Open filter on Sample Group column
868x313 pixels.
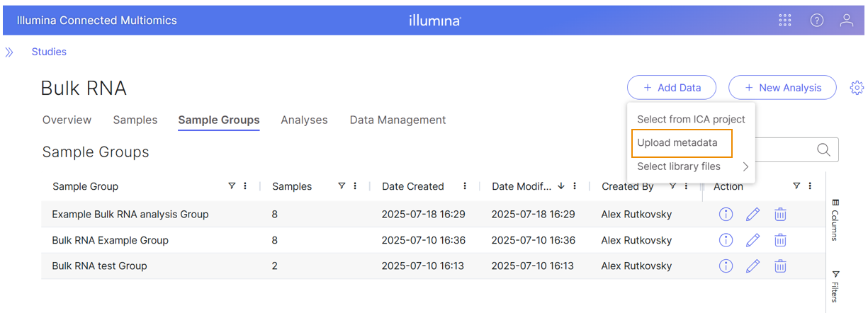232,186
